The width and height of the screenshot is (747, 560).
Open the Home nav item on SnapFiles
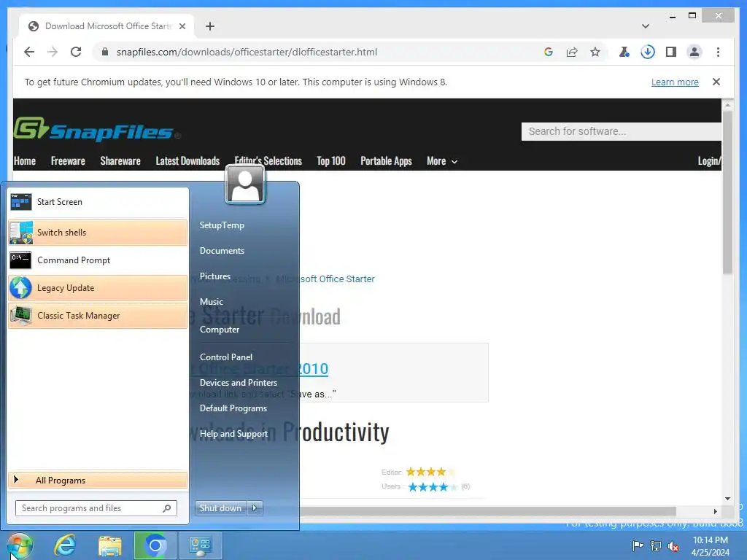coord(25,161)
